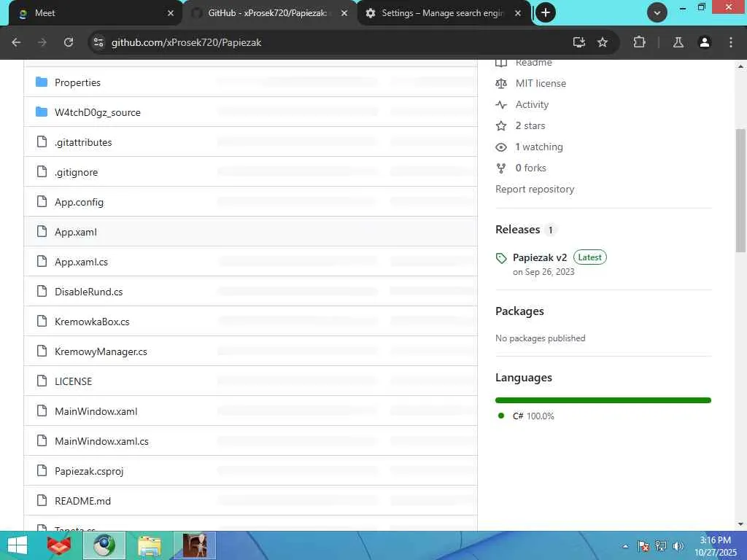Open the taskbar clock and date
This screenshot has height=560, width=747.
pyautogui.click(x=715, y=546)
